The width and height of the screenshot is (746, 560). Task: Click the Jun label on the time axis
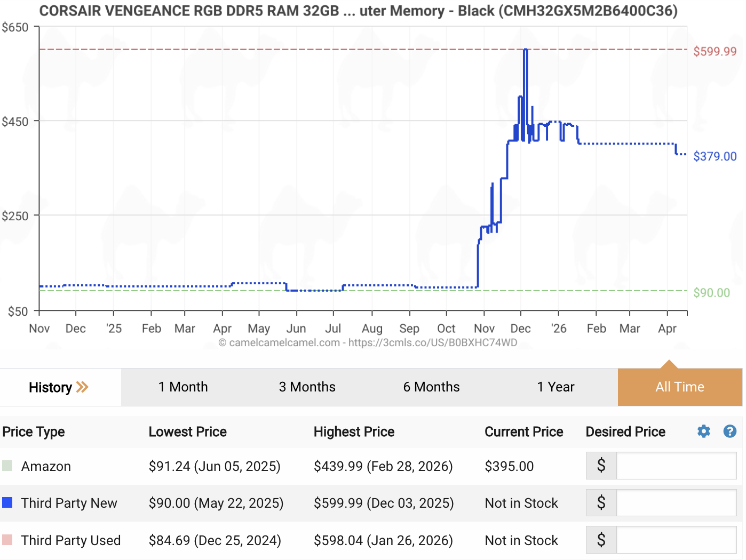tap(296, 328)
